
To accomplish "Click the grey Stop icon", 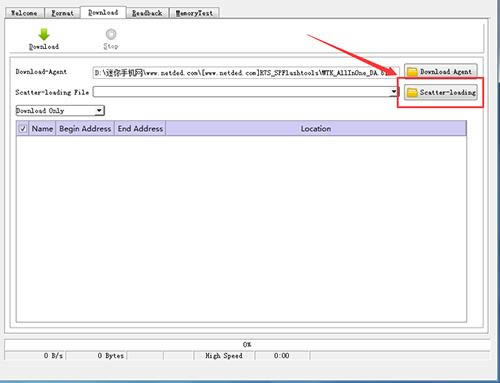I will (x=111, y=34).
